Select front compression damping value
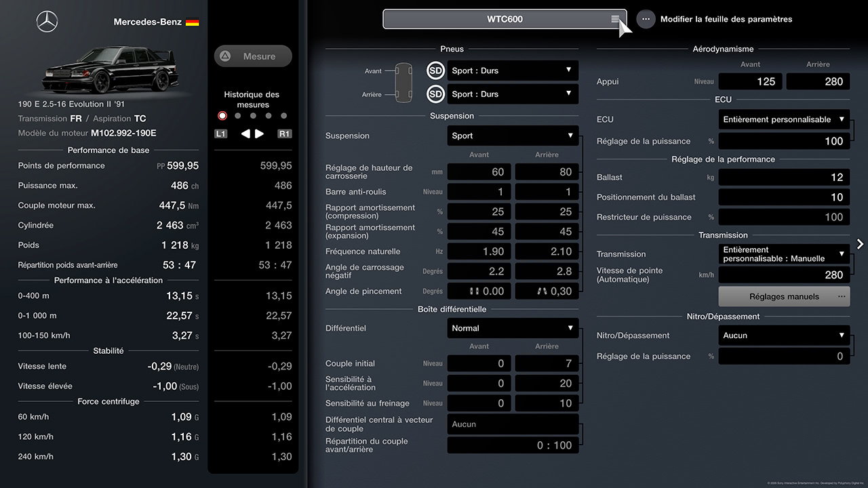 click(479, 212)
